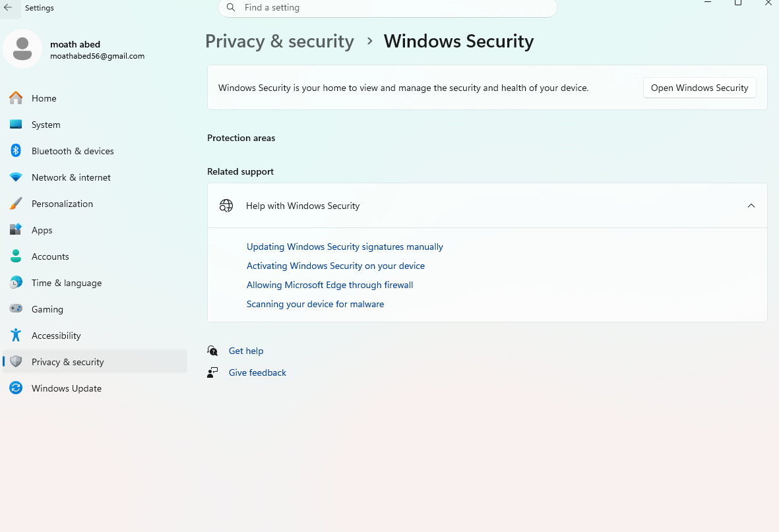779x532 pixels.
Task: Open Personalization settings
Action: coord(95,204)
